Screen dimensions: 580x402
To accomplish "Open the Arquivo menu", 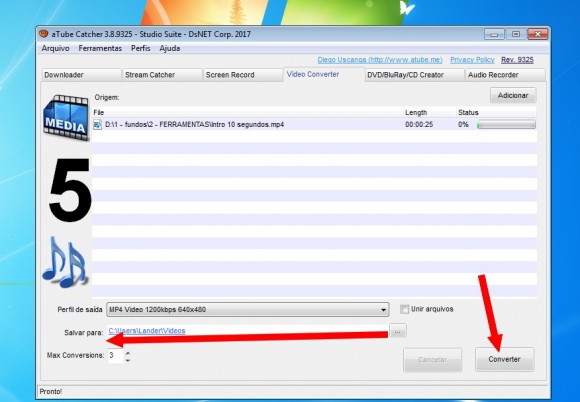I will pos(55,48).
